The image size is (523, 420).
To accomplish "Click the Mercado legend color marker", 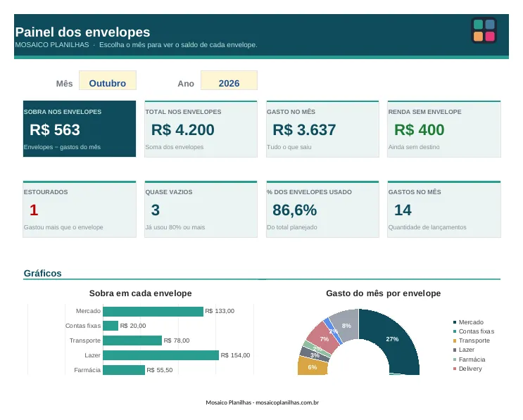I will click(x=455, y=322).
